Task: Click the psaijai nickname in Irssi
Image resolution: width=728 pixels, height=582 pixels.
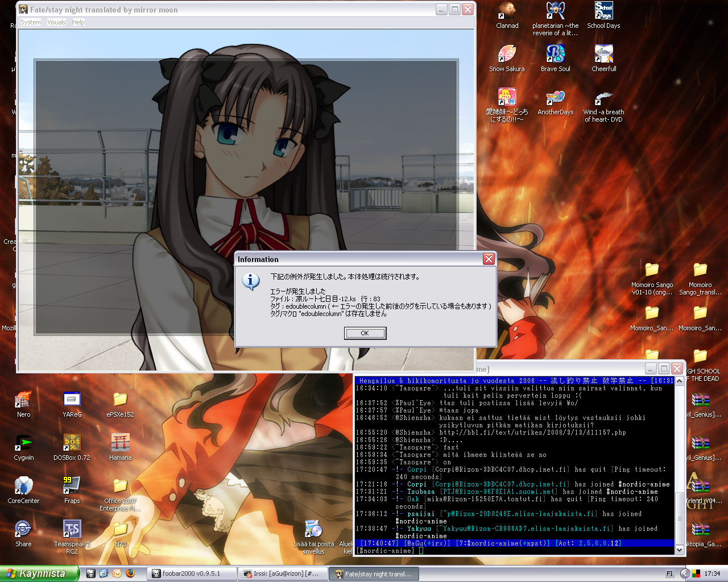Action: point(421,514)
